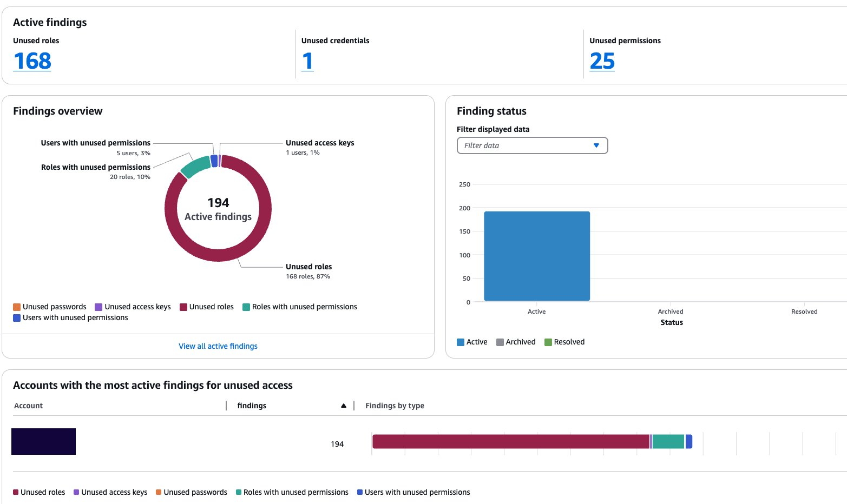Click the Unused roles legend marker in Findings overview
The height and width of the screenshot is (504, 847).
(x=182, y=307)
